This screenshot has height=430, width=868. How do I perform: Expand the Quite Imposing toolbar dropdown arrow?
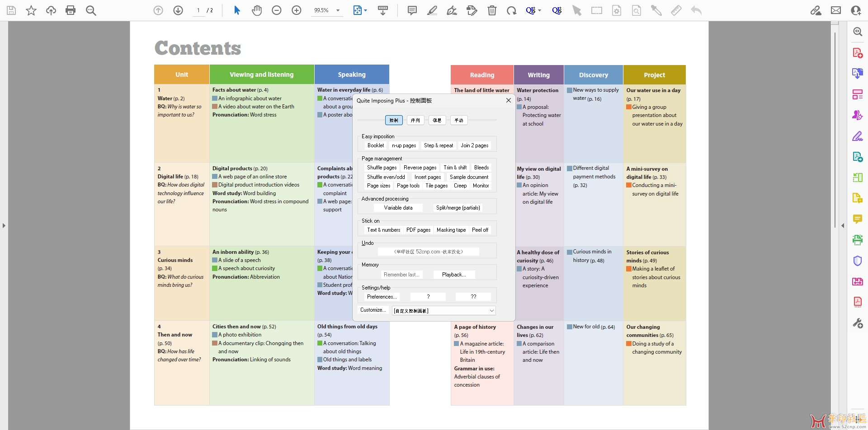pos(540,10)
